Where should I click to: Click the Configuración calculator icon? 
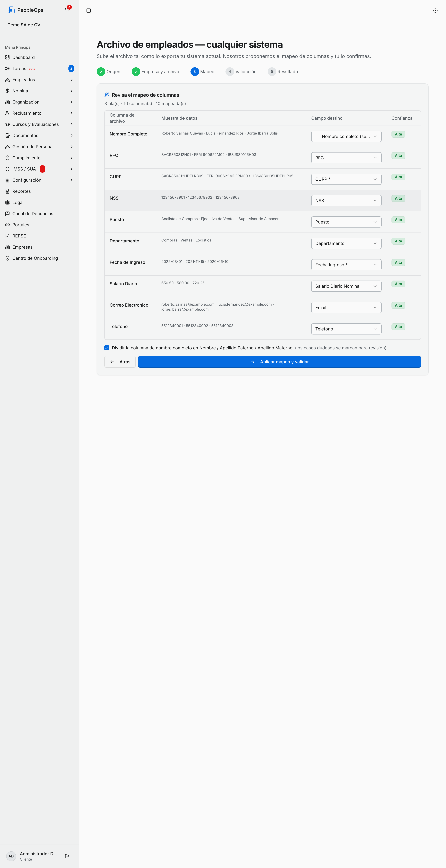7,180
